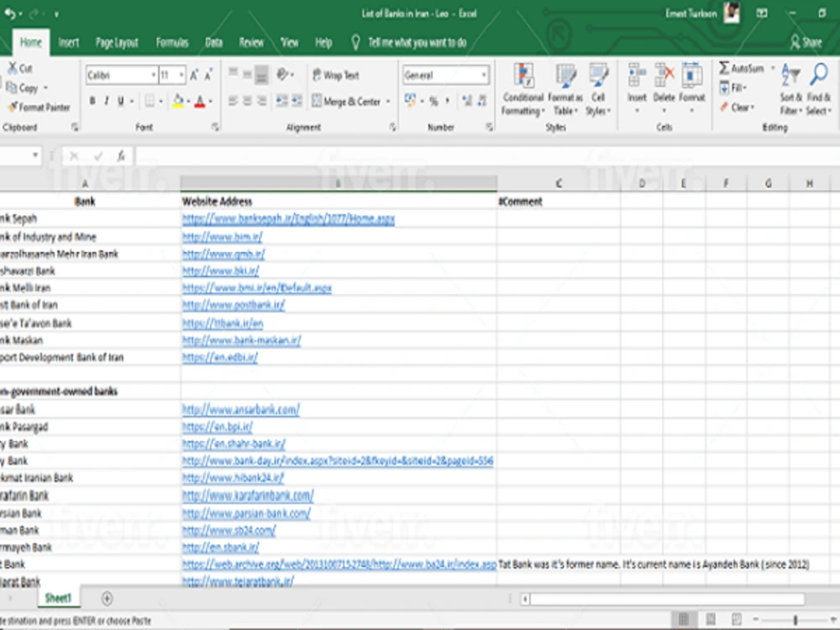Click Merge & Center
The width and height of the screenshot is (840, 630).
[346, 102]
